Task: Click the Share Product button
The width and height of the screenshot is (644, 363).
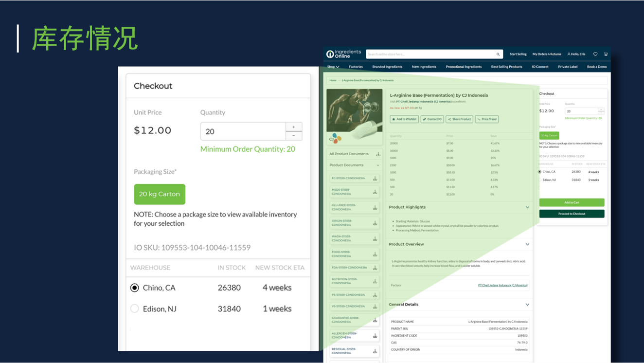Action: pos(460,119)
